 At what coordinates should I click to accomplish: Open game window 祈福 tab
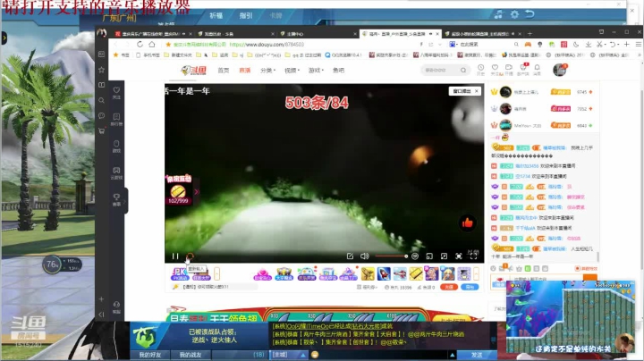click(x=216, y=15)
